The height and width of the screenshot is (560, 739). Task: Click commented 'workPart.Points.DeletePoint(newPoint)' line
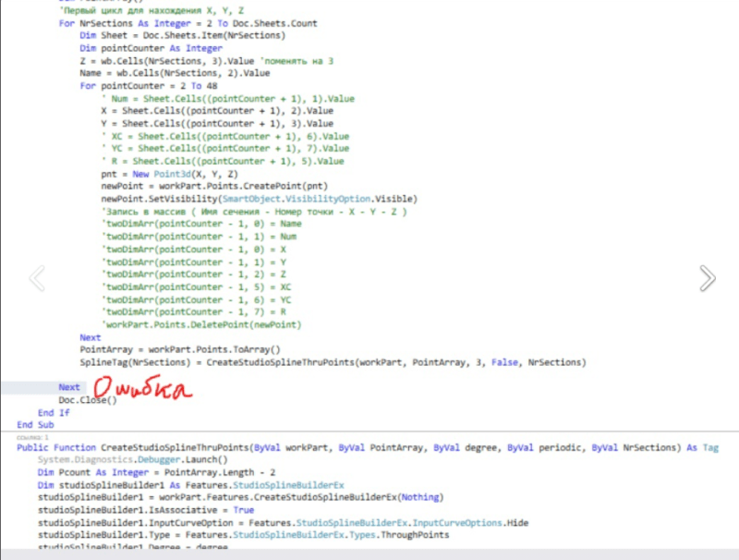pyautogui.click(x=201, y=324)
